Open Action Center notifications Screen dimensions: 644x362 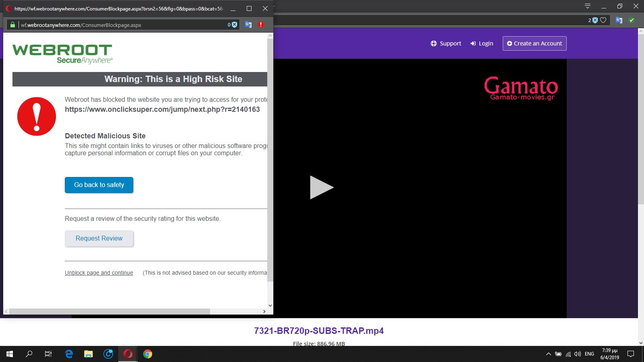(x=631, y=354)
